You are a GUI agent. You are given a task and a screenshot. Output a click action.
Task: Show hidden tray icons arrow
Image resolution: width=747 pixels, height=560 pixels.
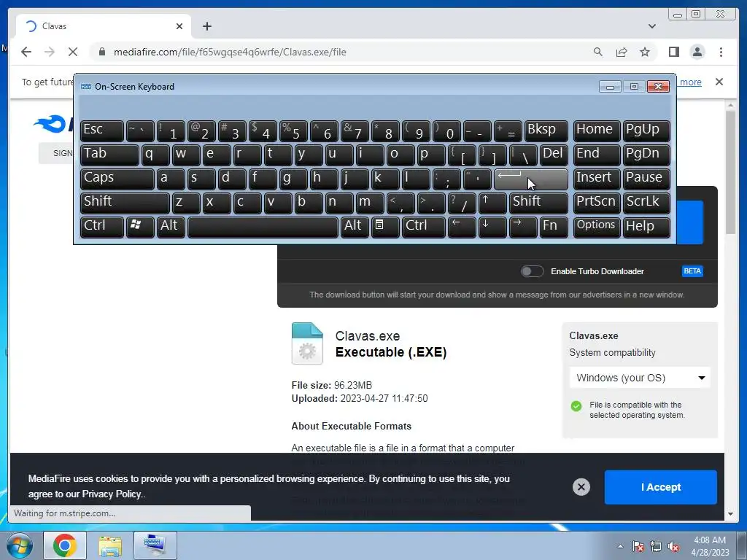620,546
